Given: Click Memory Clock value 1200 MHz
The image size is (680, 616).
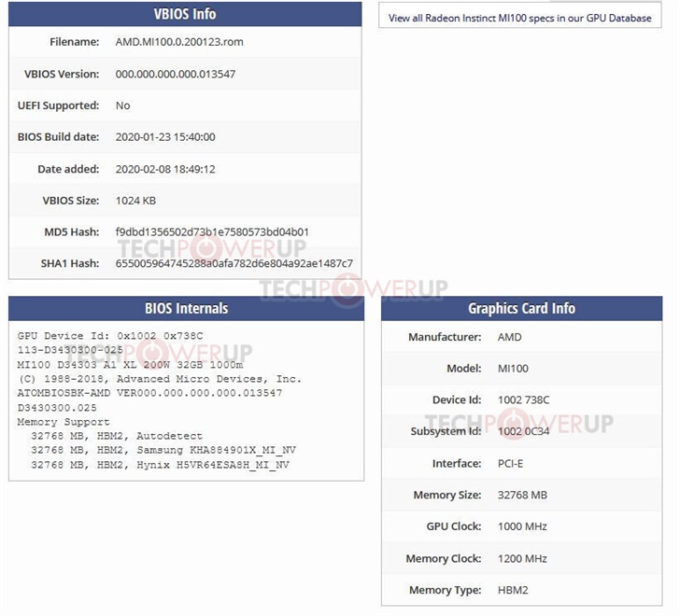Looking at the screenshot, I should pos(522,559).
